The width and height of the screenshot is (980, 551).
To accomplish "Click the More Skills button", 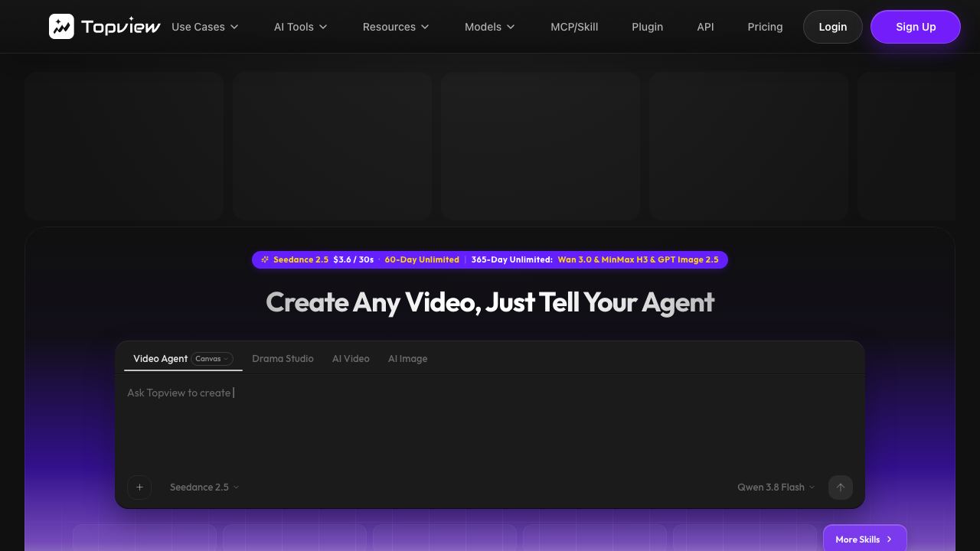I will point(865,539).
